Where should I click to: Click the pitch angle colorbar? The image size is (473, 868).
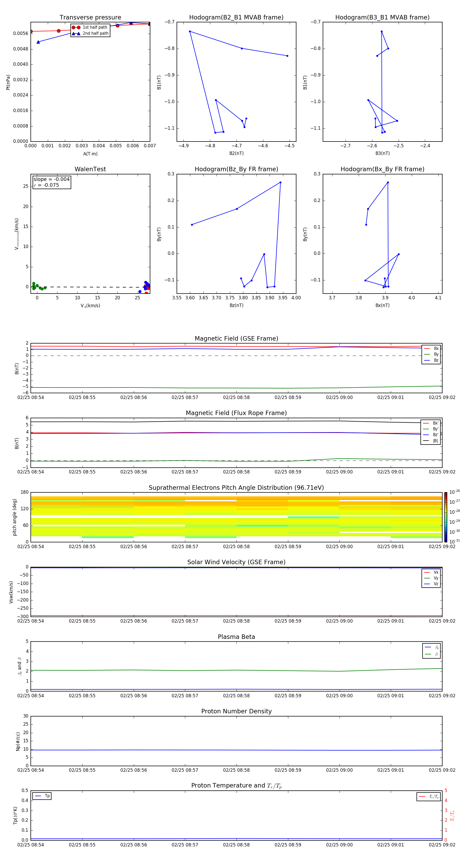445,517
